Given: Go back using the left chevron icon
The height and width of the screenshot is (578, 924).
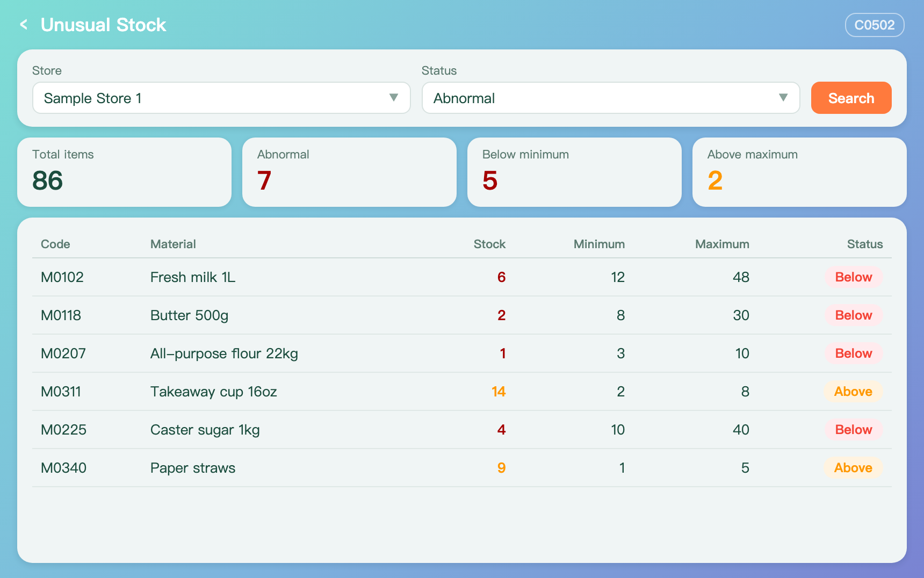Looking at the screenshot, I should [24, 25].
